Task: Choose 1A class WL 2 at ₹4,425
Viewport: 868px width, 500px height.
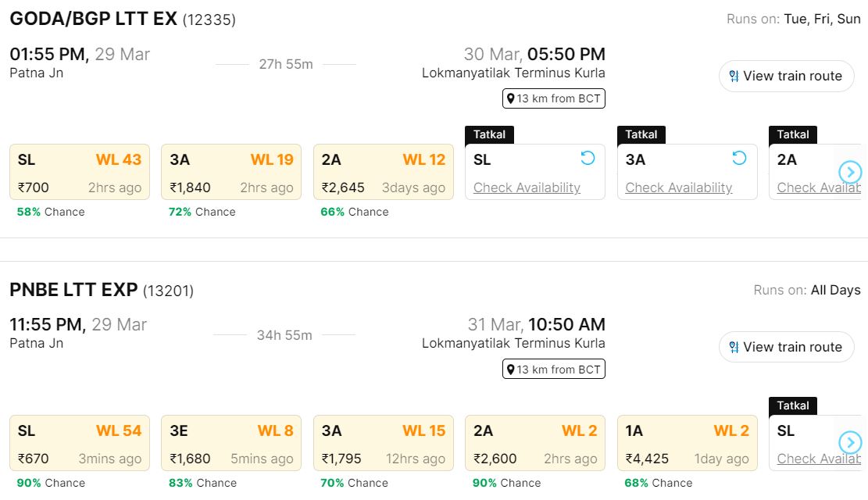Action: [x=687, y=443]
